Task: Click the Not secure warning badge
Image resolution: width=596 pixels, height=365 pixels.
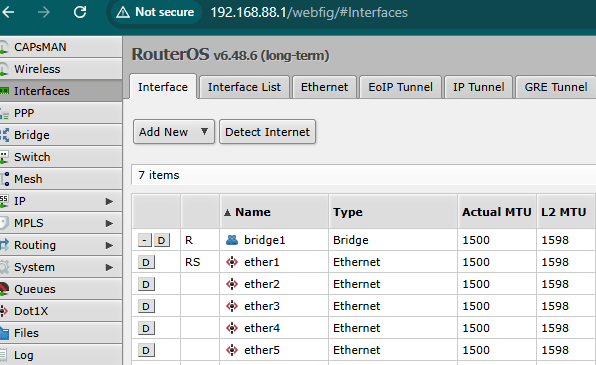Action: [155, 12]
